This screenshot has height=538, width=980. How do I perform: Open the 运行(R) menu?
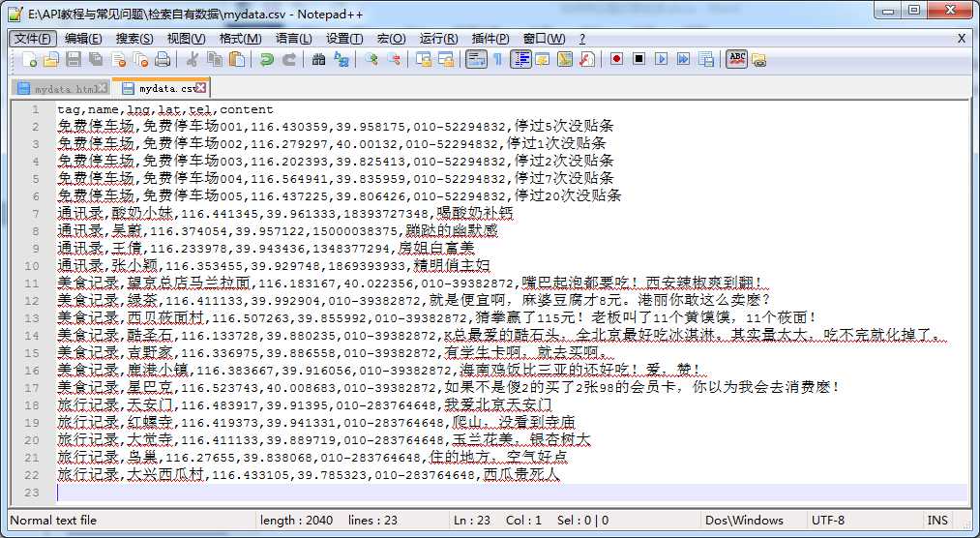(x=439, y=39)
